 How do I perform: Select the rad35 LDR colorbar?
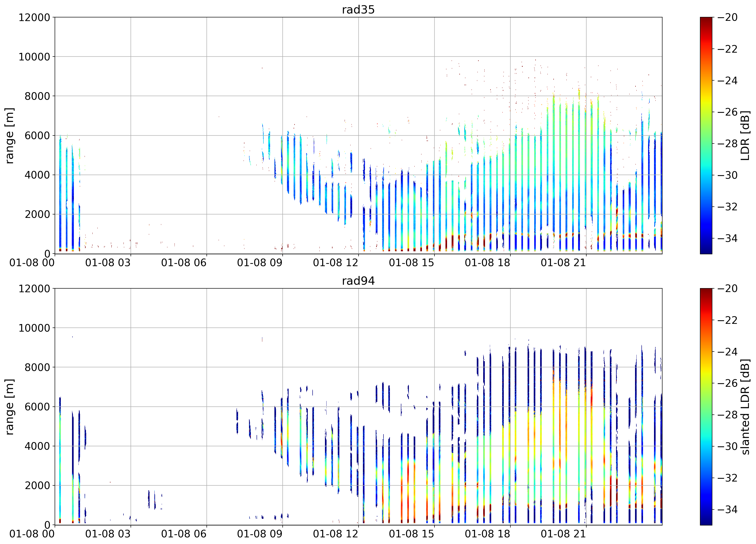click(x=706, y=135)
